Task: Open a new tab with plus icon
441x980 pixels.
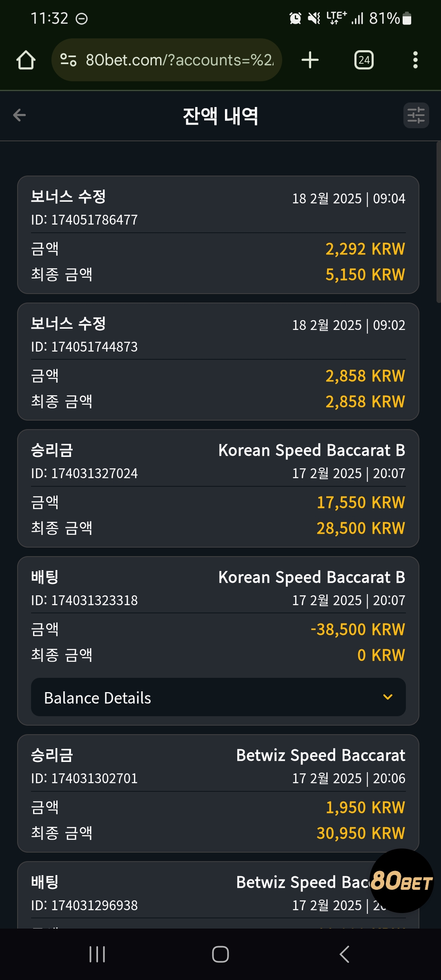Action: click(x=310, y=60)
